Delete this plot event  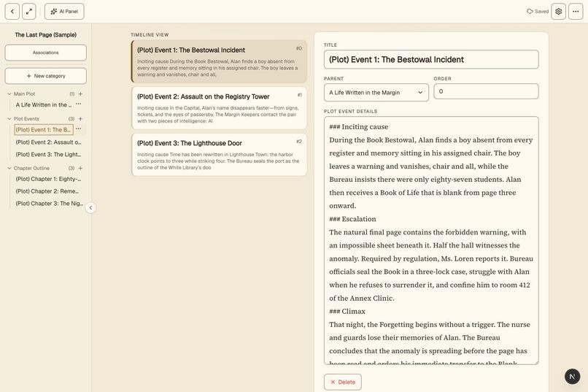click(343, 382)
